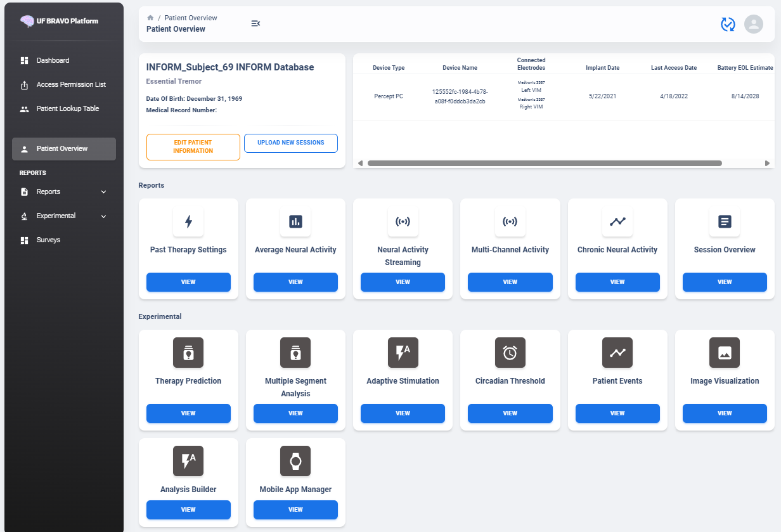Click the Edit Patient Information button
781x532 pixels.
tap(193, 147)
